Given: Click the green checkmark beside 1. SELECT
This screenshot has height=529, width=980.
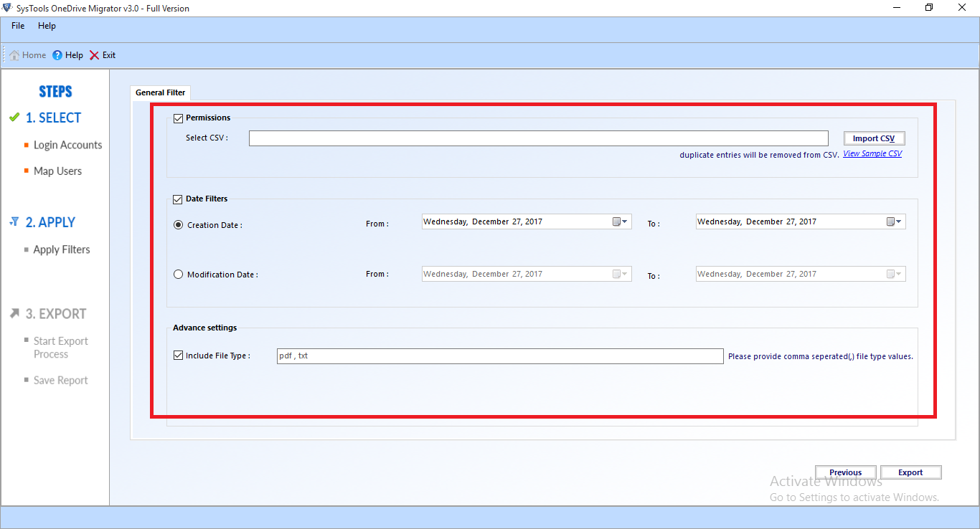Looking at the screenshot, I should pyautogui.click(x=14, y=118).
